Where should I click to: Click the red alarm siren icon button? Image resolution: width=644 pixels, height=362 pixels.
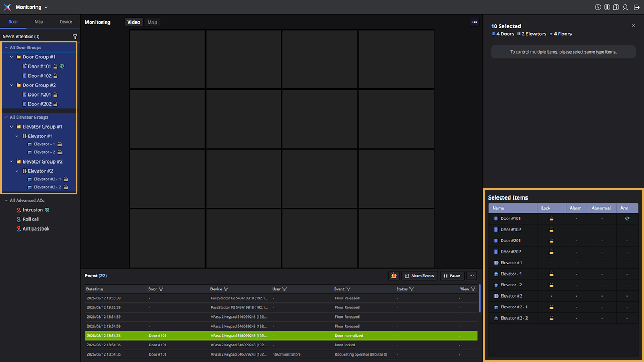394,276
